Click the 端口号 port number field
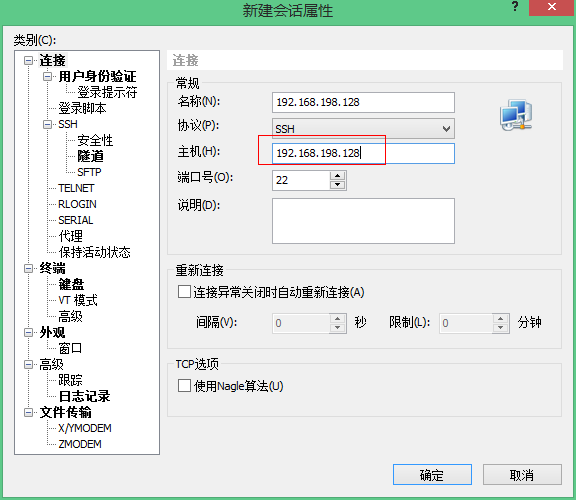 (x=301, y=180)
